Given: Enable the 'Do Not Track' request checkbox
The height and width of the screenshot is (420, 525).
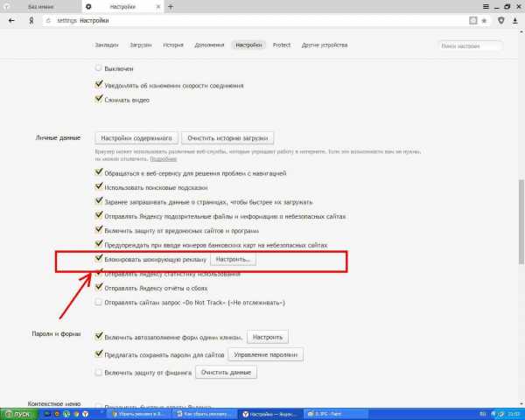Looking at the screenshot, I should (98, 302).
